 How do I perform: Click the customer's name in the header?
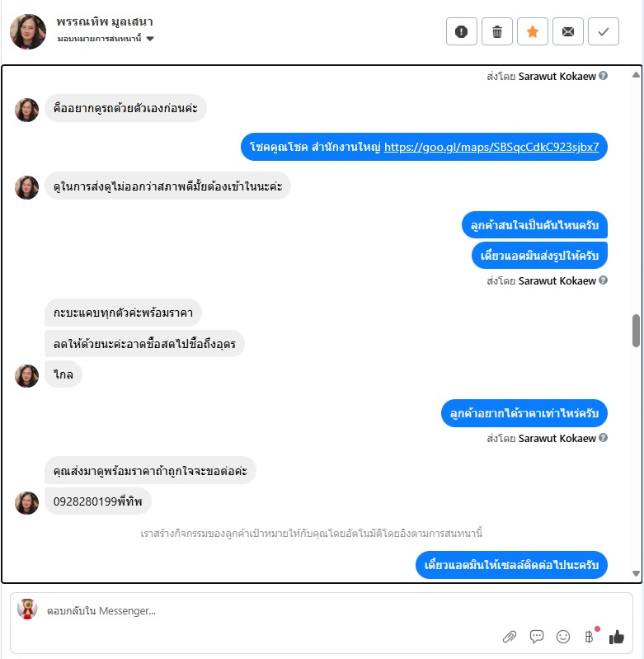pyautogui.click(x=105, y=21)
